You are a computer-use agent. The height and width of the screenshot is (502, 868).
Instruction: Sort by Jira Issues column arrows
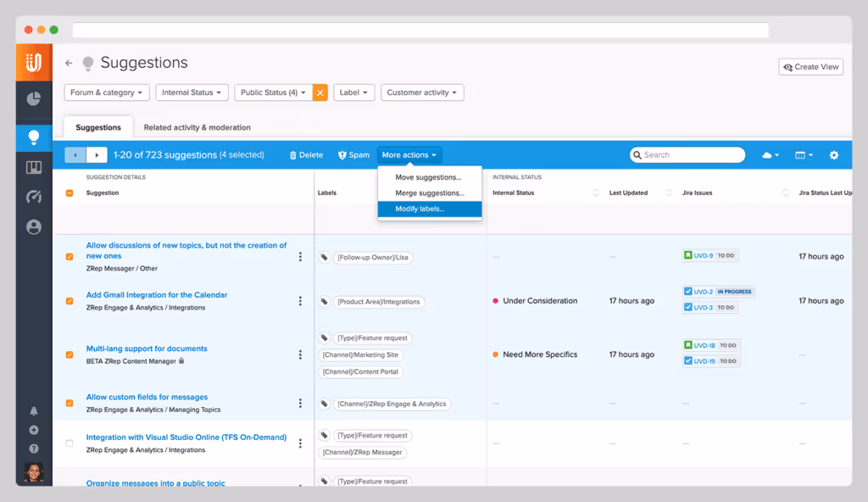pyautogui.click(x=785, y=192)
